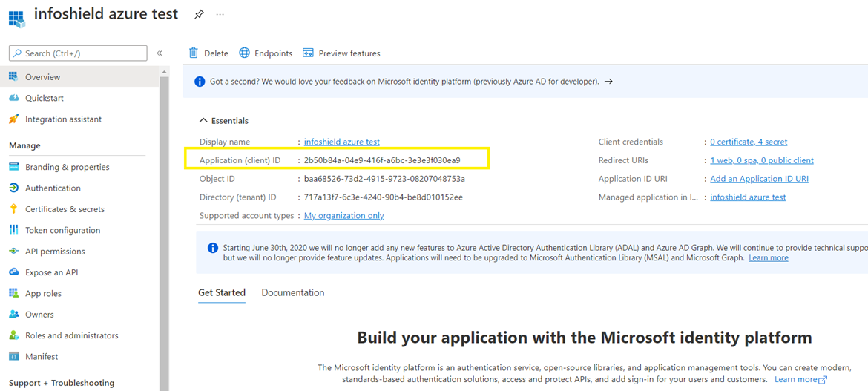The image size is (868, 391).
Task: Open the 0 certificate, 4 secret link
Action: coord(749,142)
